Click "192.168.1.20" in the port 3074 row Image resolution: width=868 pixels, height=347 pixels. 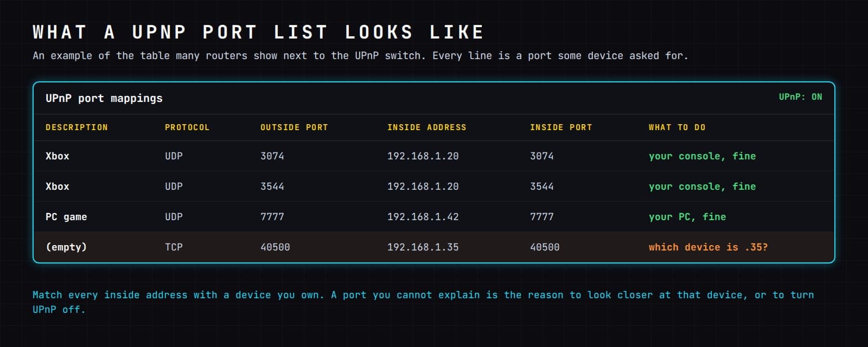point(423,156)
